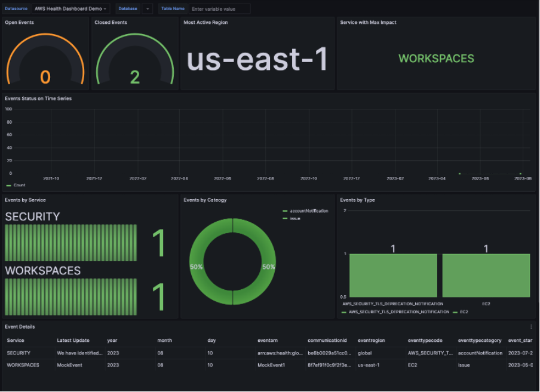Toggle the issue legend entry
The height and width of the screenshot is (392, 540).
(294, 218)
